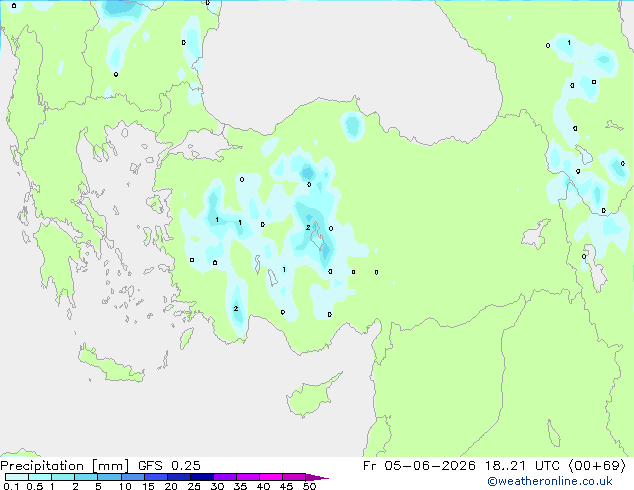
Task: Click the 40–45 mm legend swatch
Action: click(271, 477)
